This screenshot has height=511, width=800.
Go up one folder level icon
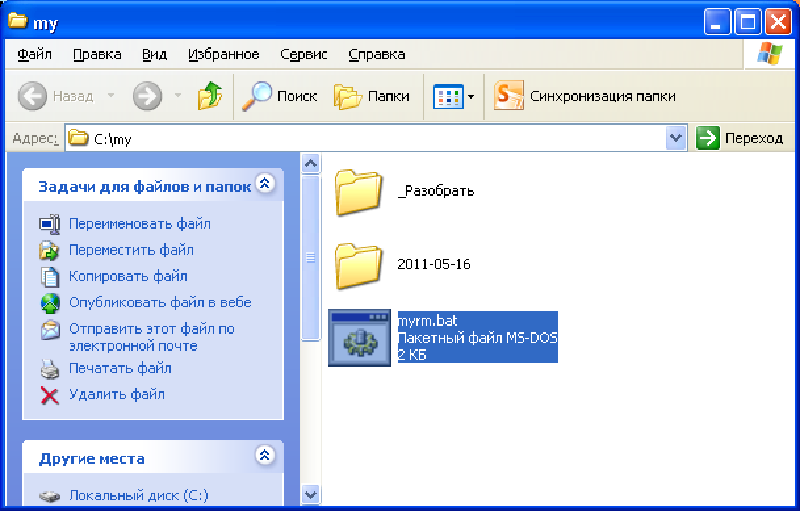(x=209, y=96)
